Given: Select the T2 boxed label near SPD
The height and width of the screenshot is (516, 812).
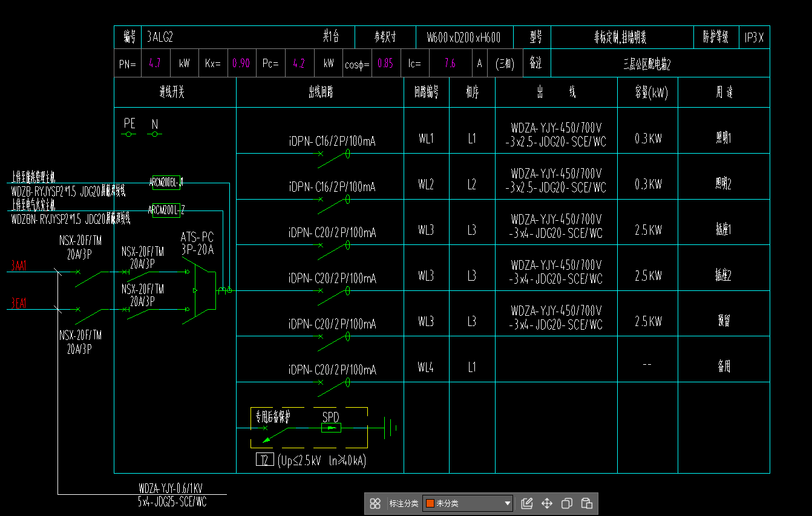Looking at the screenshot, I should (x=264, y=460).
